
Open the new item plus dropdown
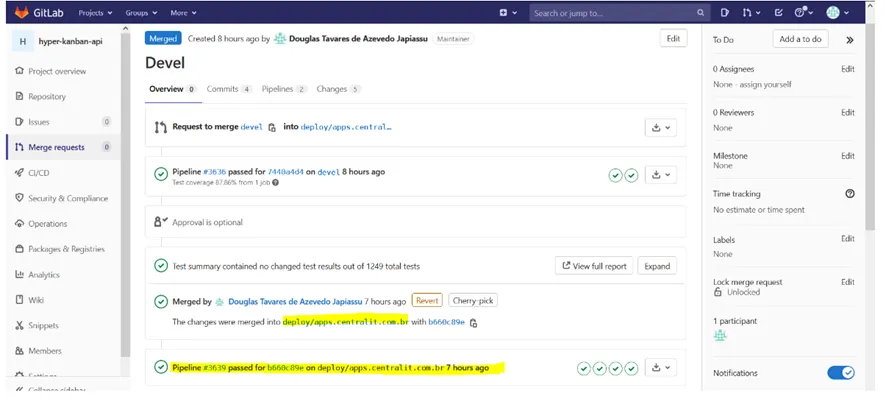coord(508,12)
